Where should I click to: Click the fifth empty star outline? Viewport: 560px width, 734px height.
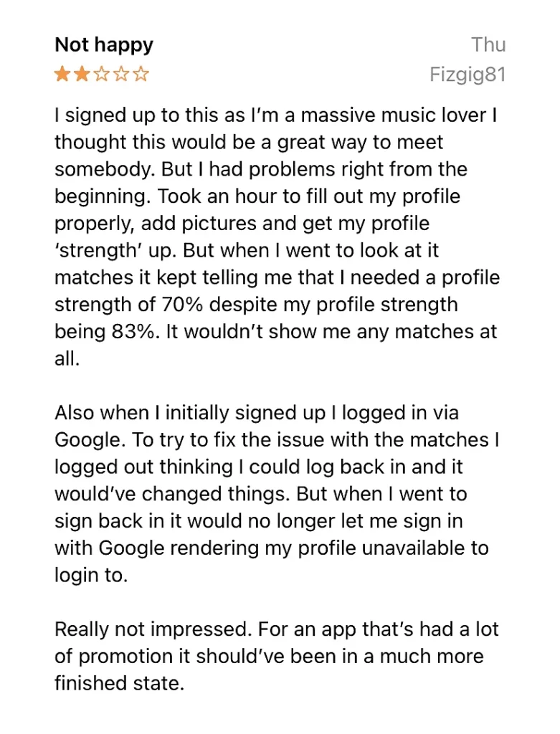pyautogui.click(x=141, y=74)
